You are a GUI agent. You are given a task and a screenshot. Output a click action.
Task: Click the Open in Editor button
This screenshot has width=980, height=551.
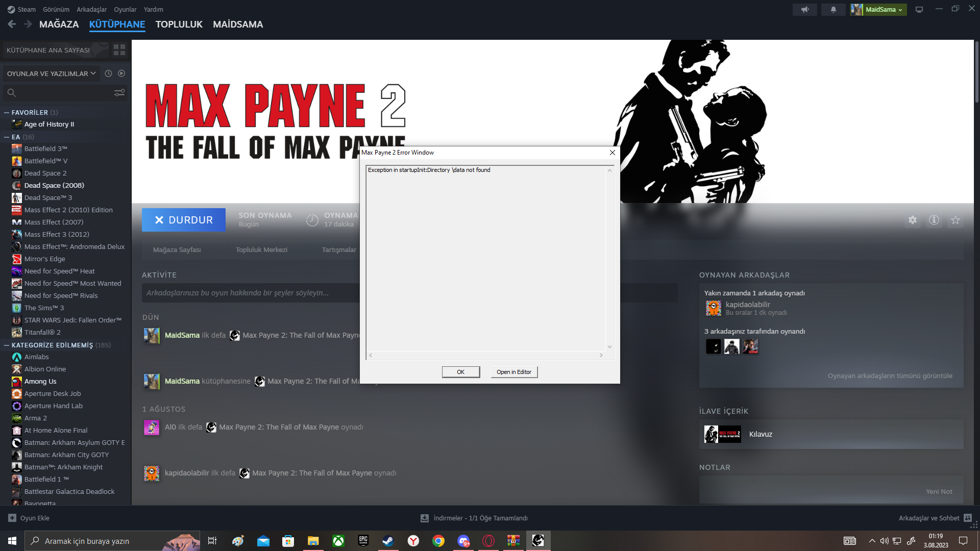513,372
